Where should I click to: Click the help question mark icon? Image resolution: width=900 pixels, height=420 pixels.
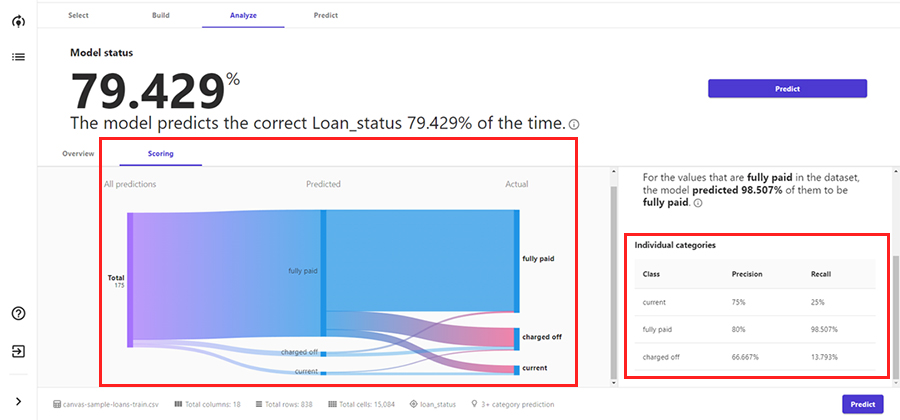pyautogui.click(x=18, y=313)
